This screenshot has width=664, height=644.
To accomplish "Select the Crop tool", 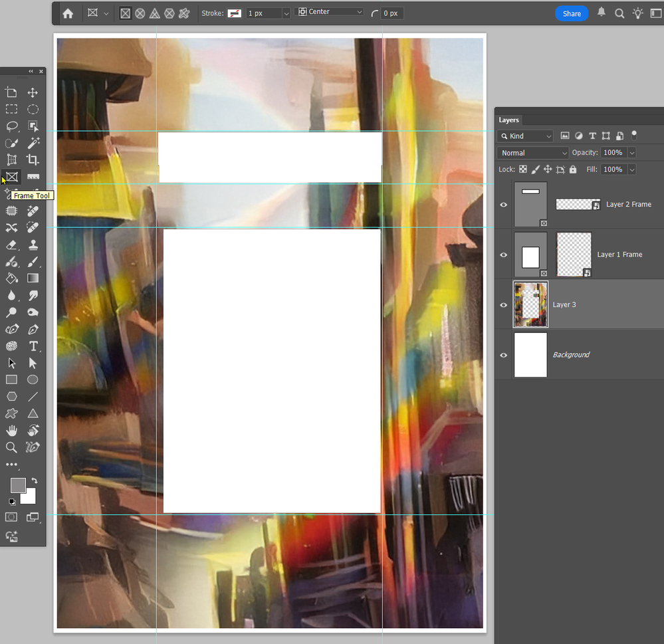I will click(x=33, y=160).
